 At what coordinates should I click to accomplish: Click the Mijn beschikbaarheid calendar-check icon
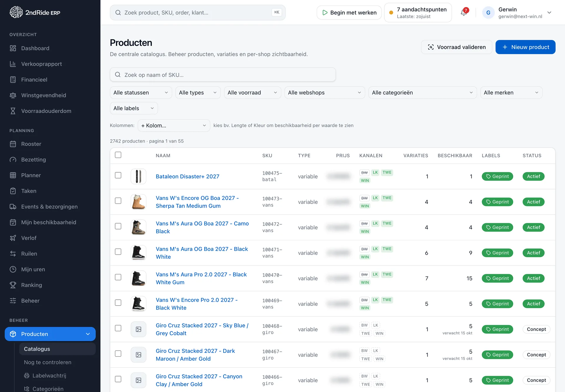click(13, 222)
